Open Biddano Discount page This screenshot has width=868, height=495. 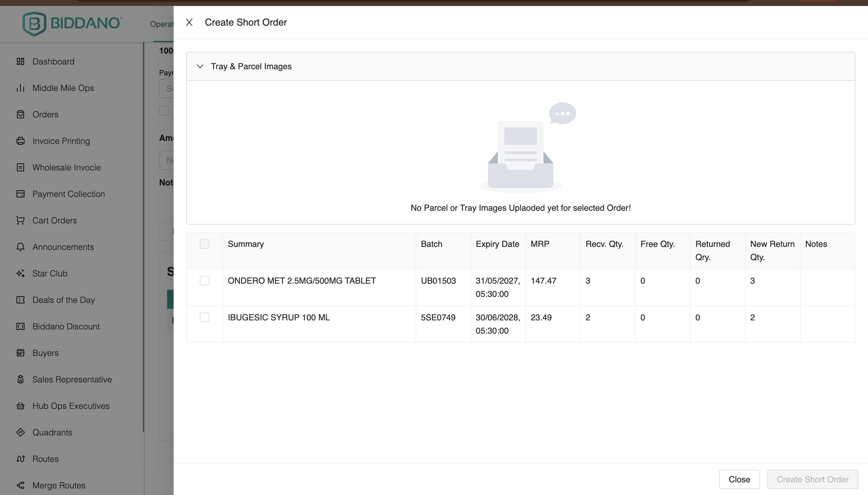(x=66, y=327)
